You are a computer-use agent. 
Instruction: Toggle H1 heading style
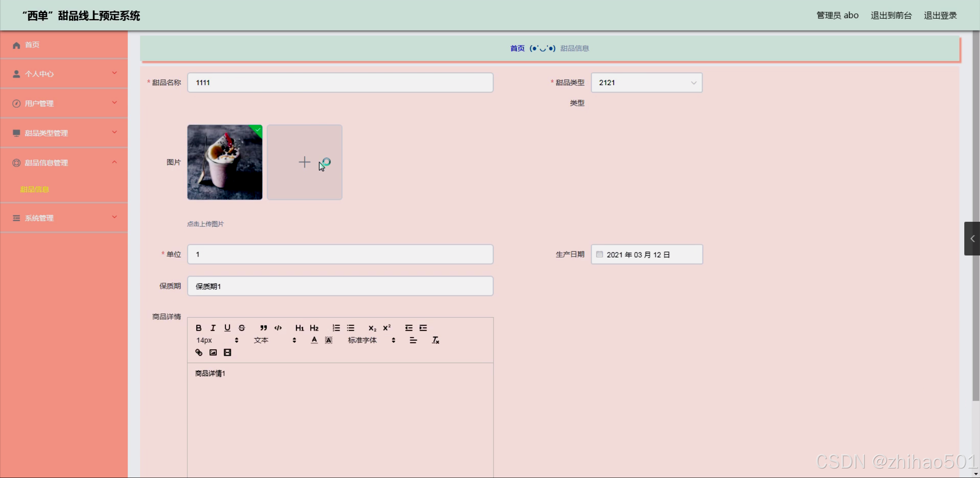tap(299, 328)
